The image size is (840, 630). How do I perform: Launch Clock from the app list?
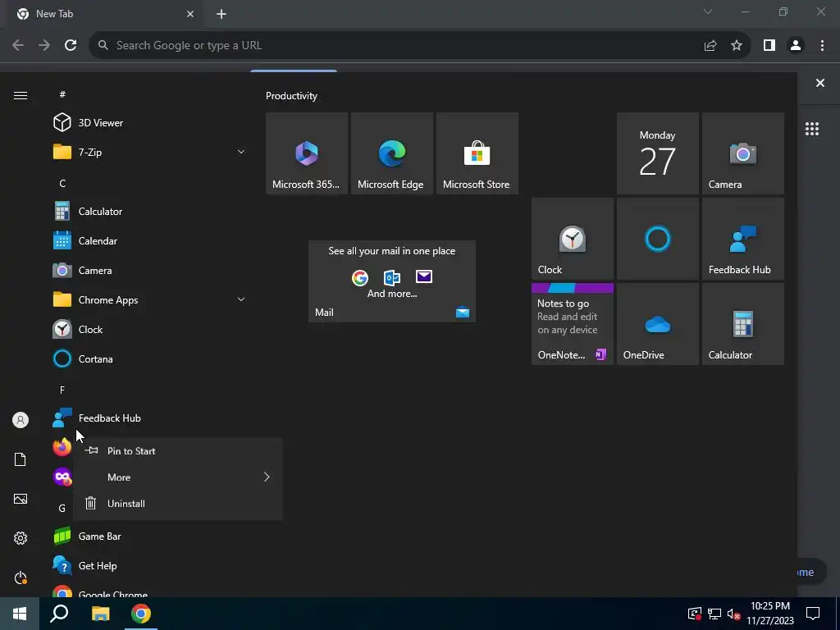pyautogui.click(x=149, y=329)
